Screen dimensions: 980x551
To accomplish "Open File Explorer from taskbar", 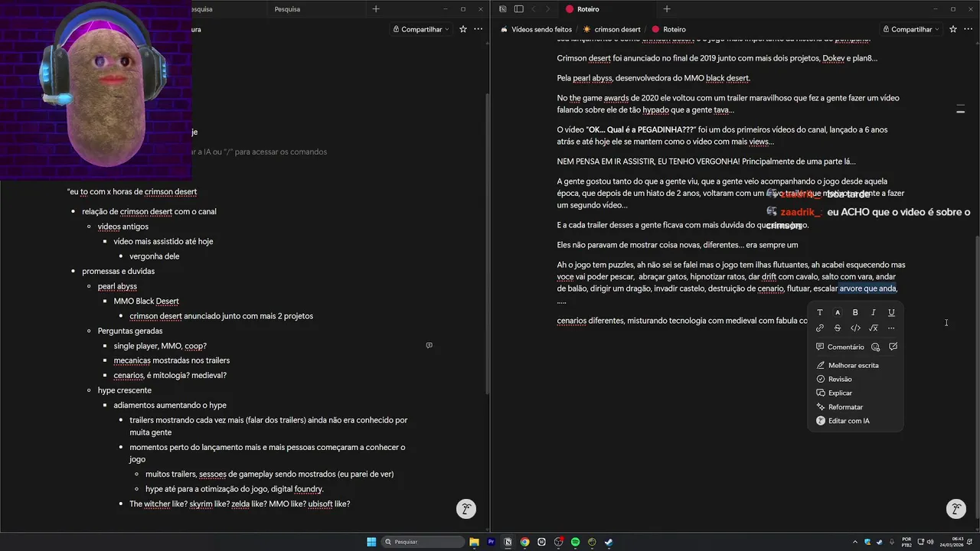I will click(474, 542).
